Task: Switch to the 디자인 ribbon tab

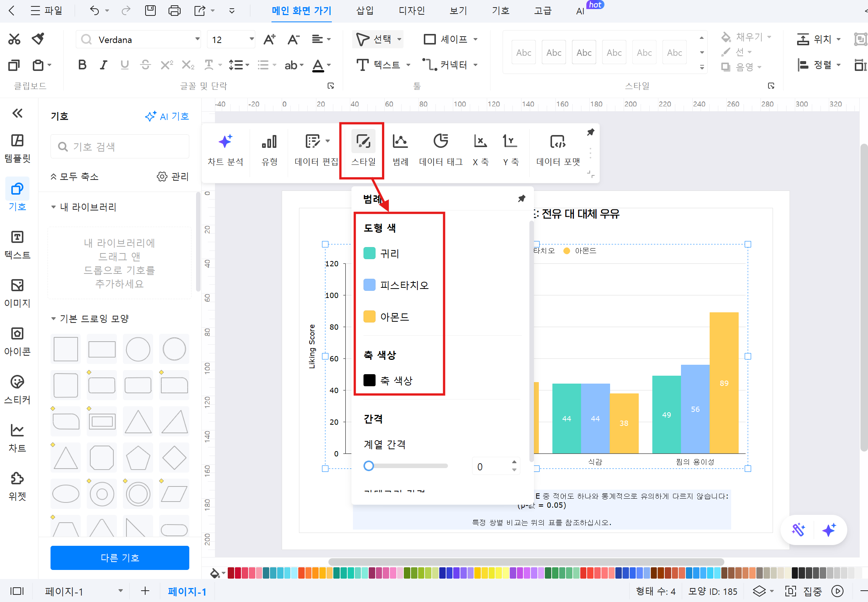Action: click(412, 11)
